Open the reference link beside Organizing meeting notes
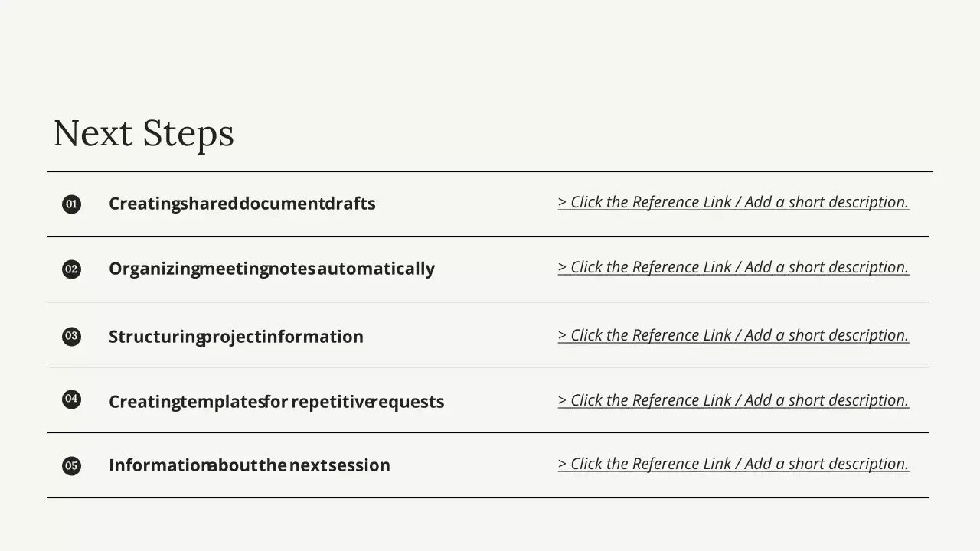The width and height of the screenshot is (980, 551). coord(733,267)
